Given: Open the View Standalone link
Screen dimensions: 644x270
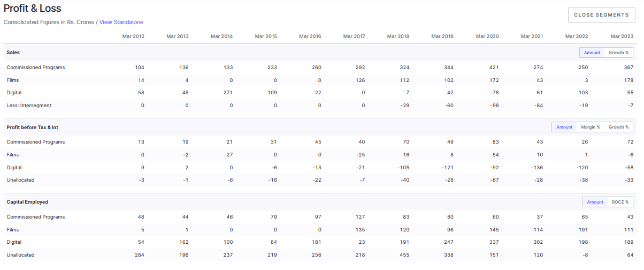Looking at the screenshot, I should point(121,22).
